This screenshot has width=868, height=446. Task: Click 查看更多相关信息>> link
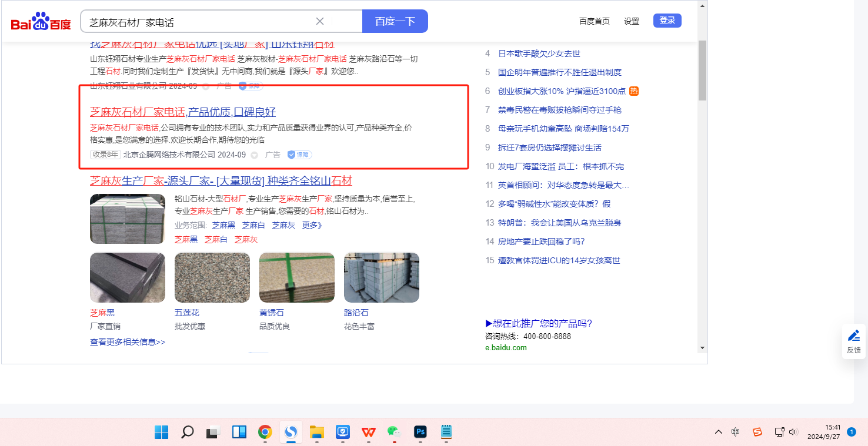pyautogui.click(x=128, y=342)
